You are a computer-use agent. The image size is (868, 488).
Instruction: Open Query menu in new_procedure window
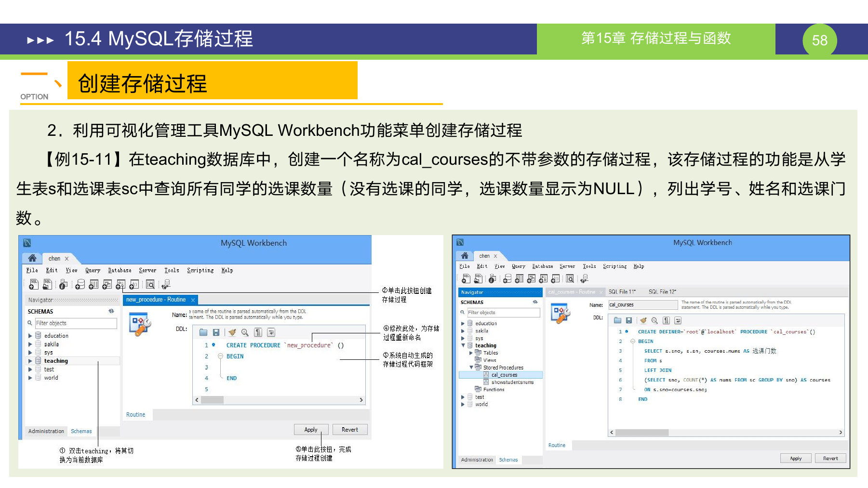coord(93,271)
